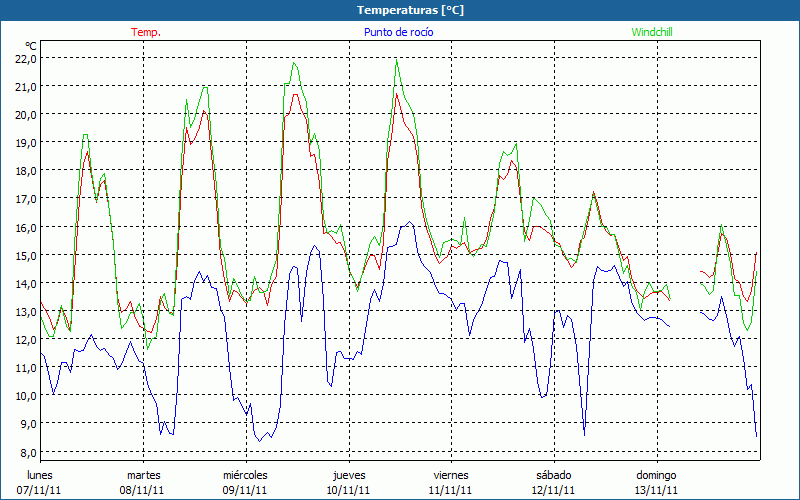Screen dimensions: 800x500
Task: Click the 10/11/11 date label
Action: coord(348,490)
